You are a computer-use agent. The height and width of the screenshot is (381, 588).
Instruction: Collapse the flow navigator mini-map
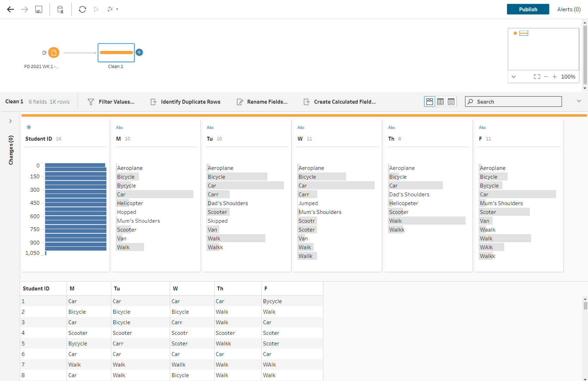point(514,77)
